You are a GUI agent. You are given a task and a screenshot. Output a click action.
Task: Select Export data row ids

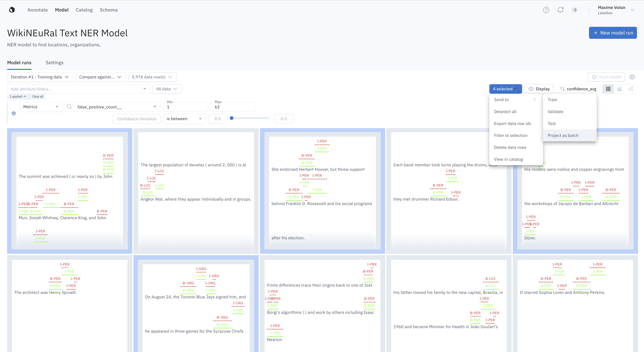[516, 124]
